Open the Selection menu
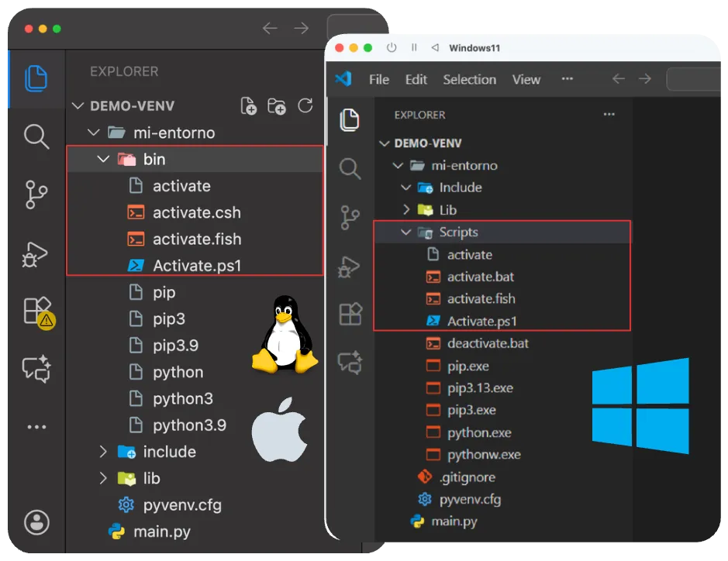728x561 pixels. coord(469,80)
